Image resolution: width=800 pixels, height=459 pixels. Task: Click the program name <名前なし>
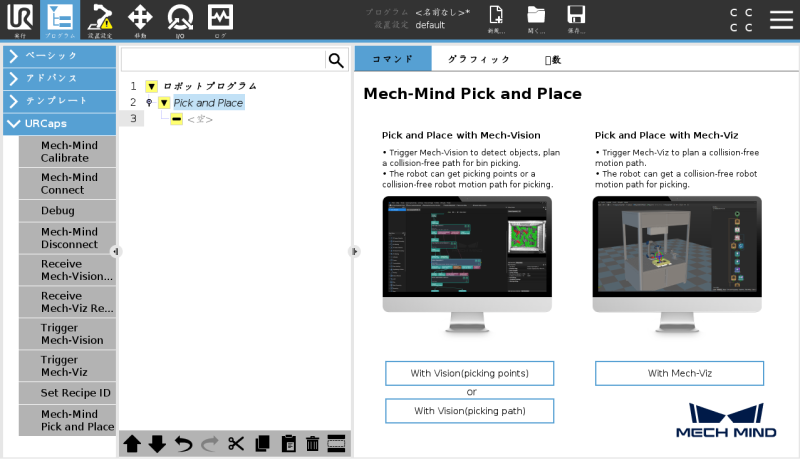pyautogui.click(x=442, y=12)
